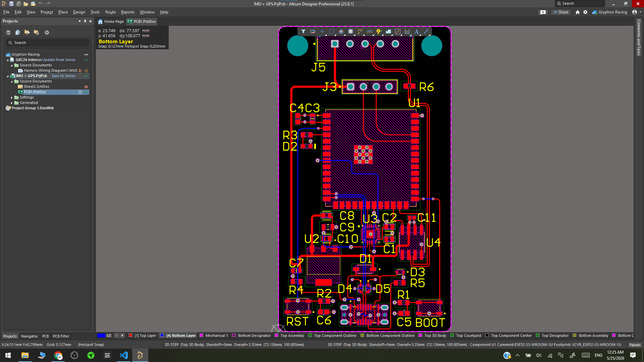Screen dimensions: 644x362
Task: Click the Undo arrow in title bar
Action: (41, 4)
